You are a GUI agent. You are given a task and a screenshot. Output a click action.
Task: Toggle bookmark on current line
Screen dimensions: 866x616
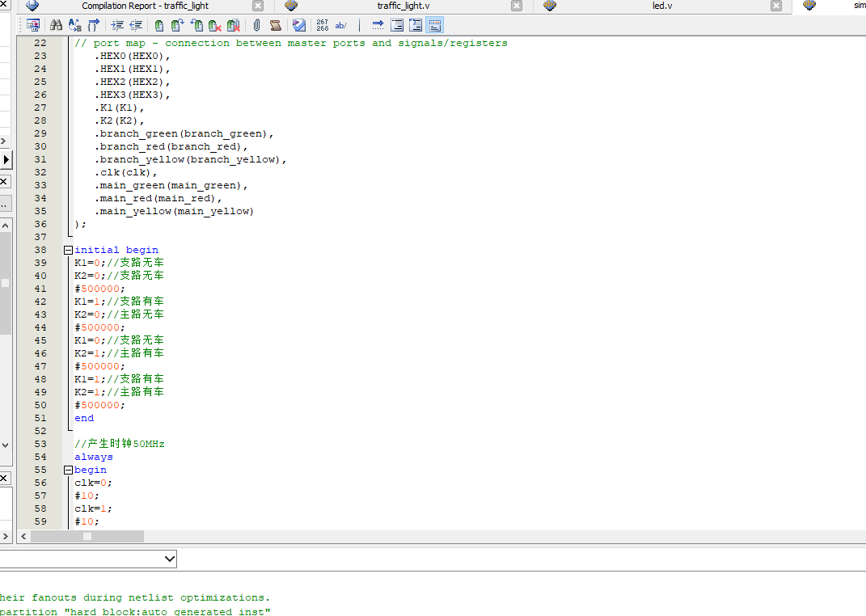[159, 25]
